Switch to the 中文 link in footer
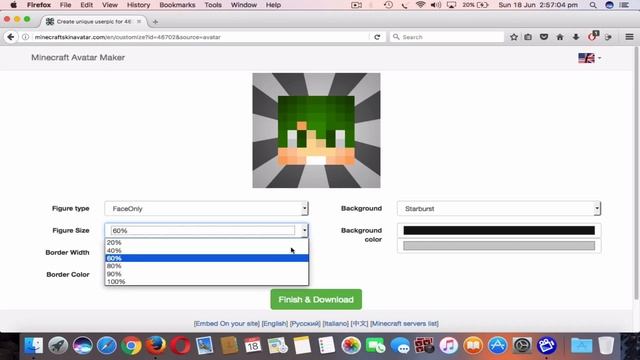Viewport: 640px width, 360px height. pos(360,323)
